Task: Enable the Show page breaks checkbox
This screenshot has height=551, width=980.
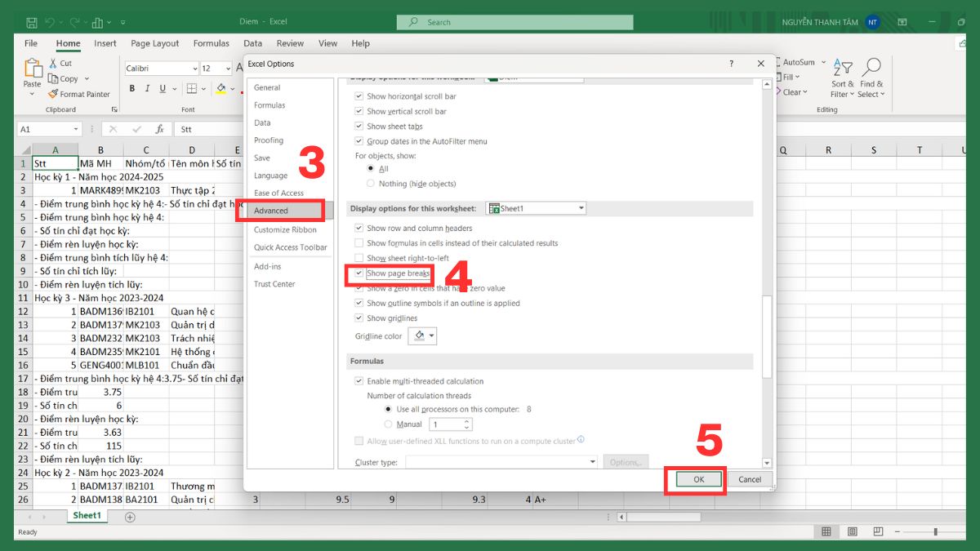Action: coord(358,274)
